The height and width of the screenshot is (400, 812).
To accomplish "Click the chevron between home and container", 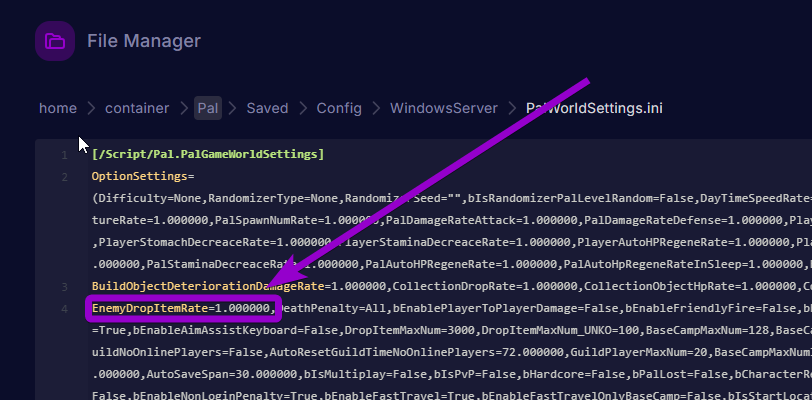I will coord(92,108).
